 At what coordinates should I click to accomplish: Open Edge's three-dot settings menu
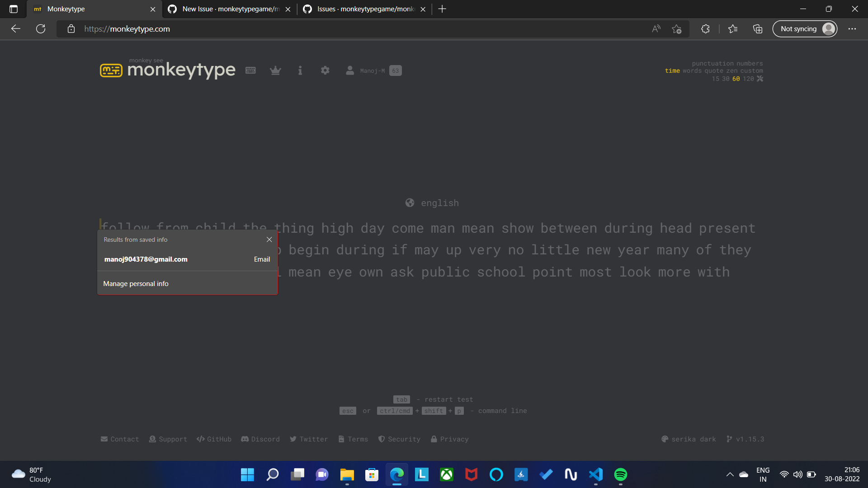point(852,28)
